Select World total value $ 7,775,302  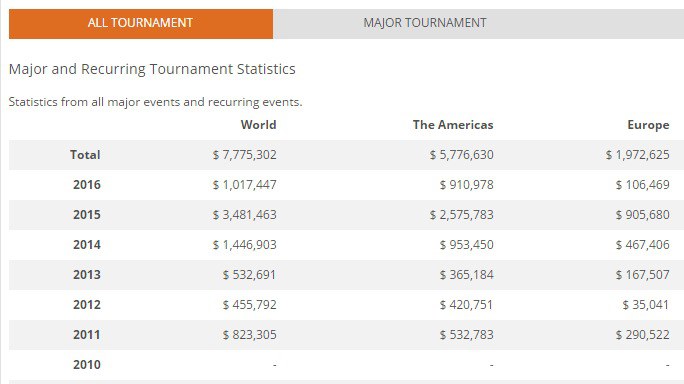[x=245, y=155]
